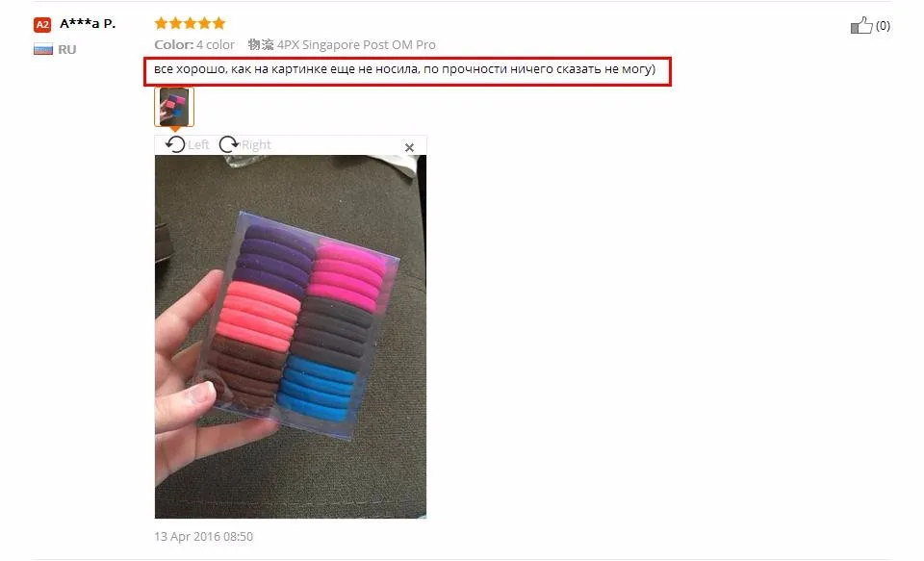924x561 pixels.
Task: Click the Russian review text
Action: click(405, 69)
